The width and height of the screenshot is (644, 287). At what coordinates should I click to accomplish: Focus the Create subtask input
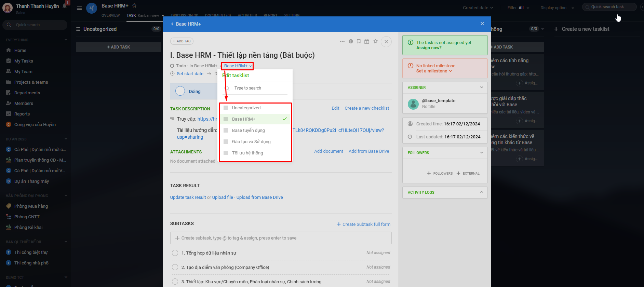point(281,238)
